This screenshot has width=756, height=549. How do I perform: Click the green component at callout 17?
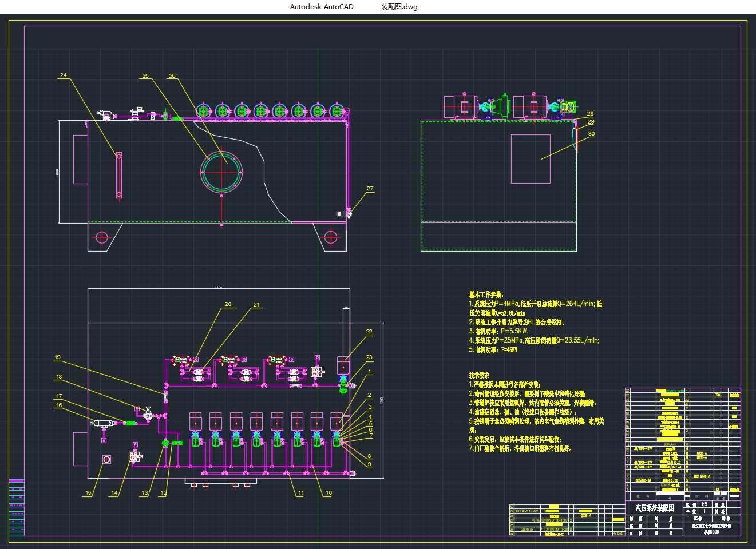click(x=130, y=423)
